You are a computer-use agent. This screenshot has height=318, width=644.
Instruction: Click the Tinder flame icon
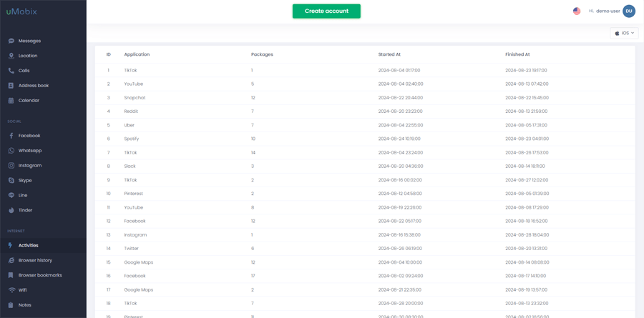click(11, 210)
